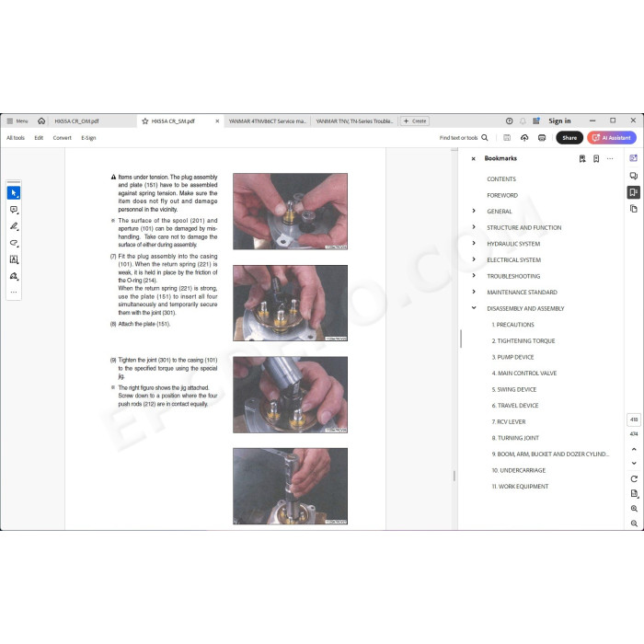
Task: Open the CONTENTS bookmark
Action: pyautogui.click(x=501, y=179)
